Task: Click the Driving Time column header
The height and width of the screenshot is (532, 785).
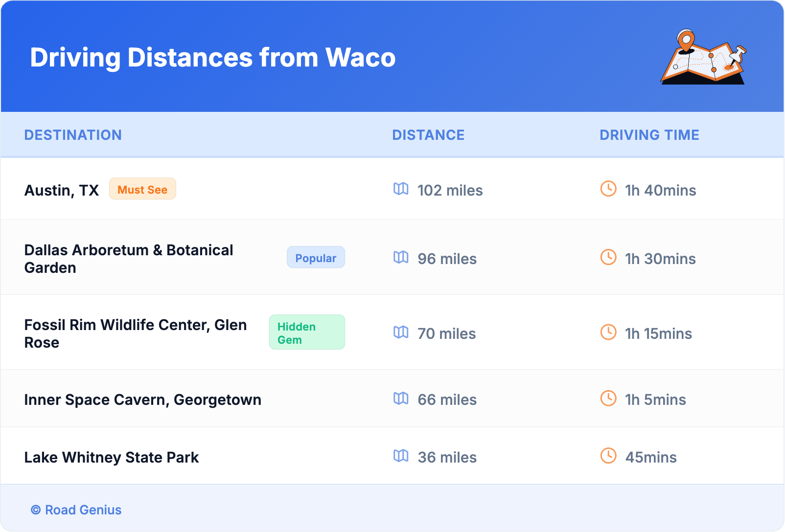Action: point(649,135)
